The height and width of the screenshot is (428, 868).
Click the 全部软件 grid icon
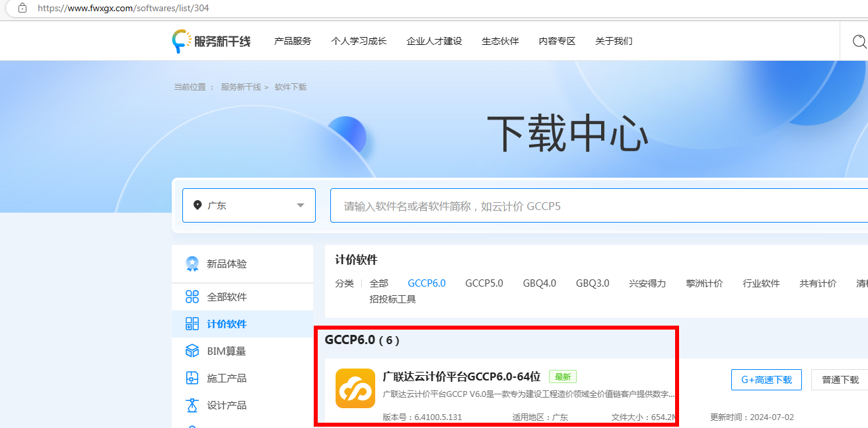192,297
